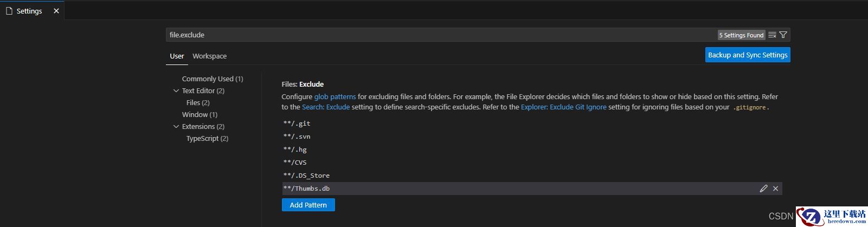868x227 pixels.
Task: Click the Backup and Sync Settings button
Action: 748,55
